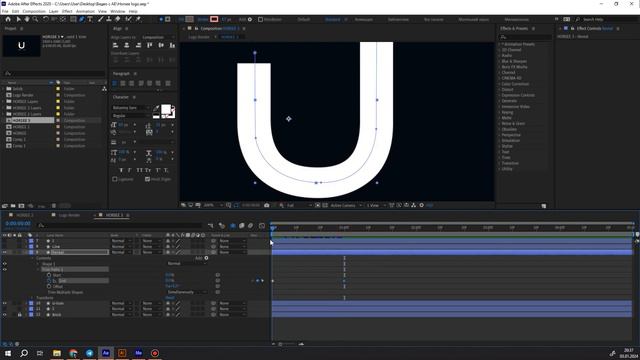Click the Frame Blending timeline button
Viewport: 640px width, 360px height.
pos(242,225)
